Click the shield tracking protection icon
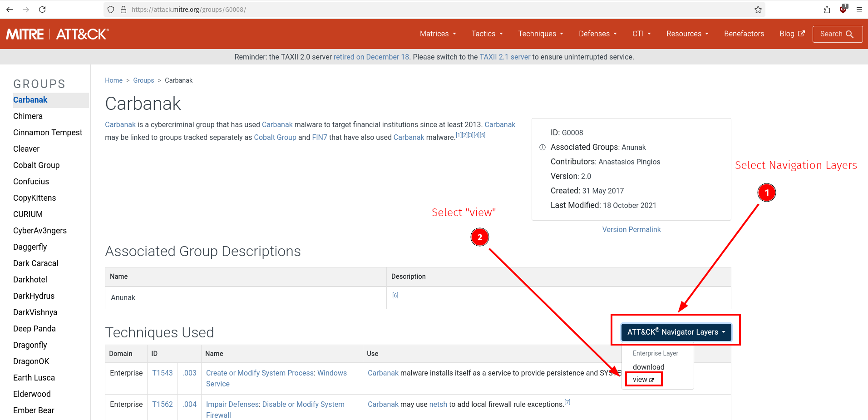The height and width of the screenshot is (420, 868). (x=111, y=10)
